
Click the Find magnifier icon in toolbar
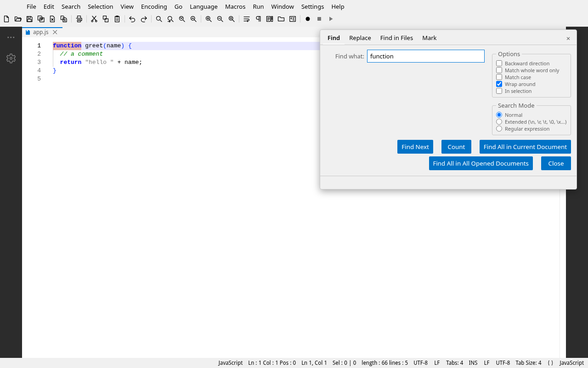click(x=159, y=19)
